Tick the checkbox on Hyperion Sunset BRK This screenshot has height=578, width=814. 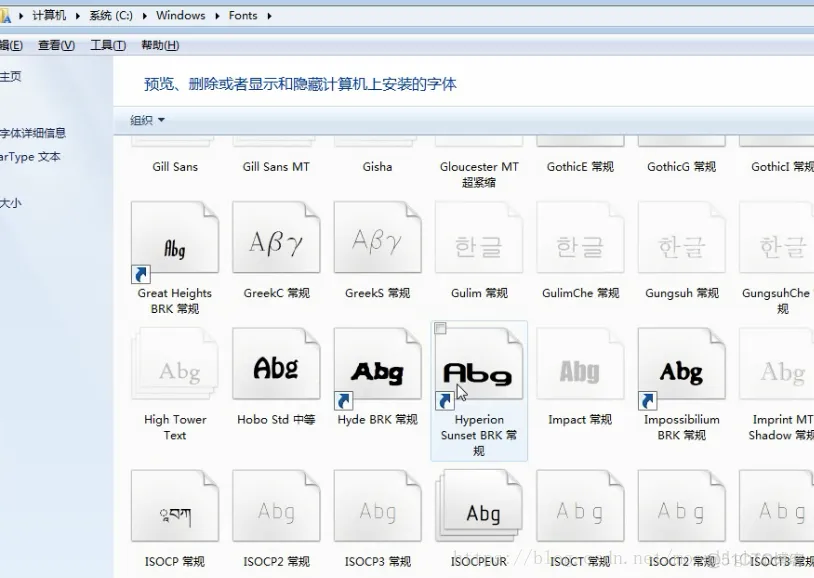point(440,328)
